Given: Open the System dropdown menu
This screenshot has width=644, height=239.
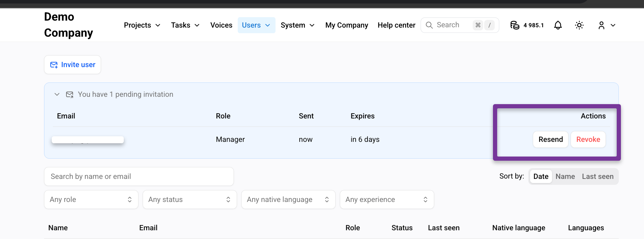Looking at the screenshot, I should 298,25.
